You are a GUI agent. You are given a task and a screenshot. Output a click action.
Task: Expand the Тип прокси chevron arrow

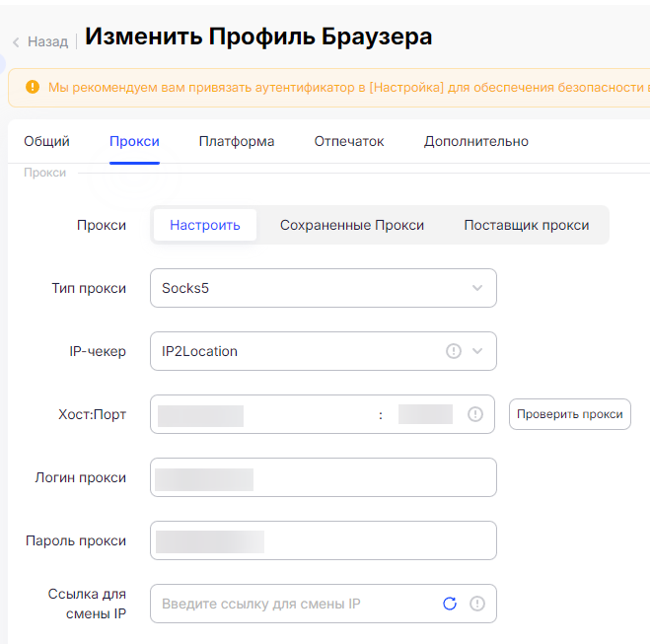click(477, 288)
